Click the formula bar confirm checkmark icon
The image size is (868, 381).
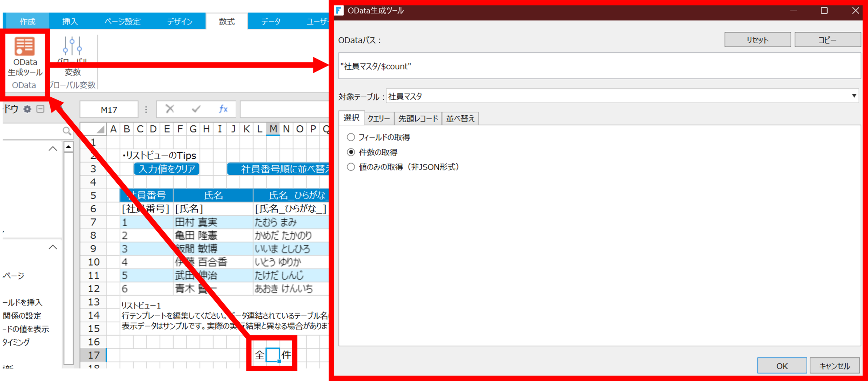click(196, 109)
